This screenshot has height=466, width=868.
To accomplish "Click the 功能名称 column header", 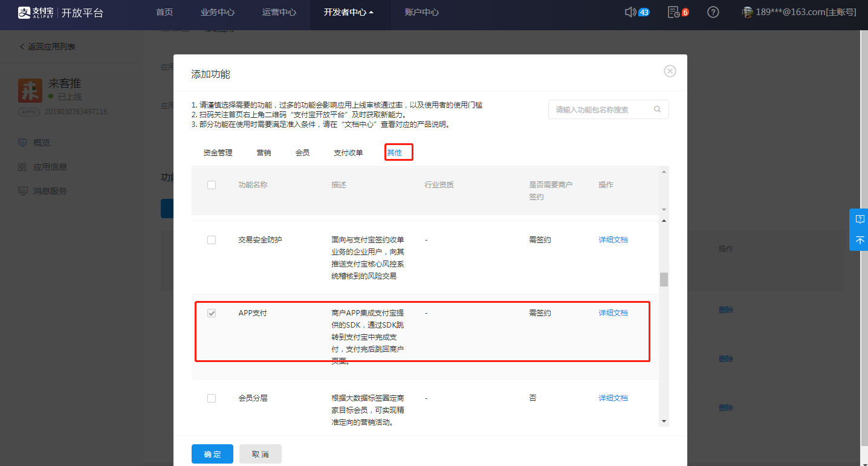I will tap(253, 185).
